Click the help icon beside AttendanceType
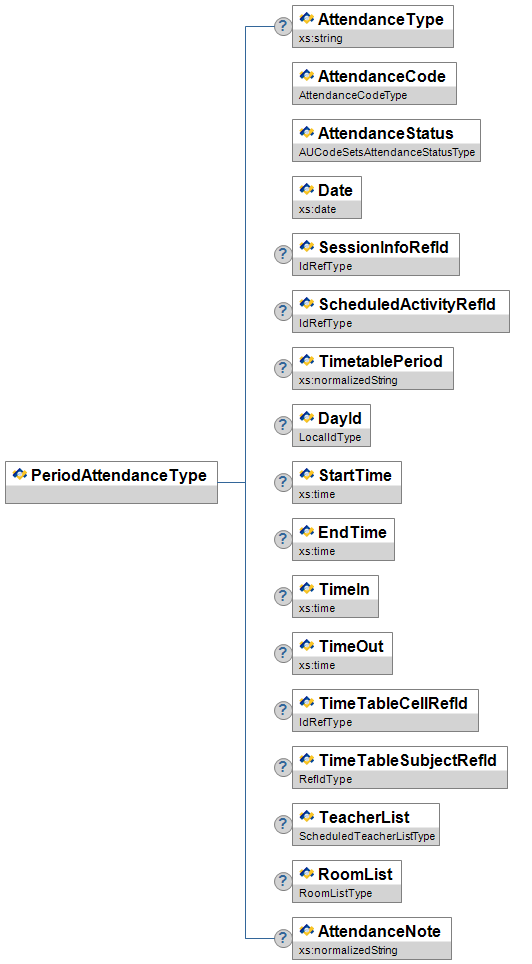The width and height of the screenshot is (532, 964). click(x=283, y=26)
